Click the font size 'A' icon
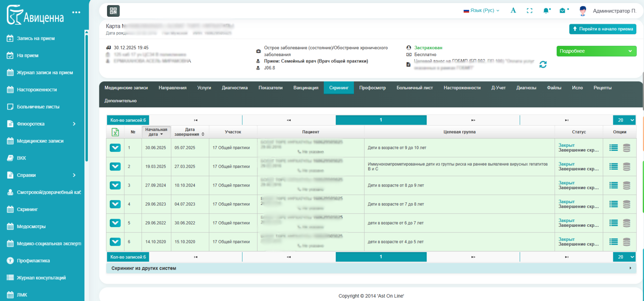The image size is (644, 301). click(x=513, y=10)
